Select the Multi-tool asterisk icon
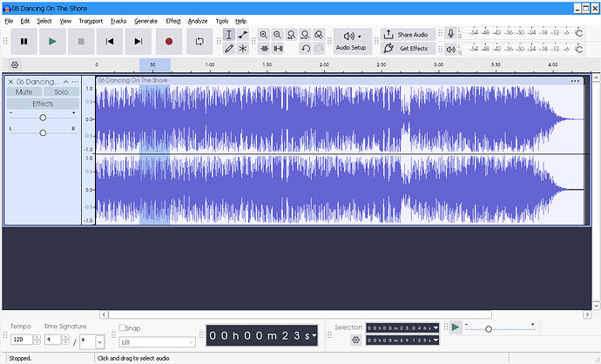 pos(243,49)
